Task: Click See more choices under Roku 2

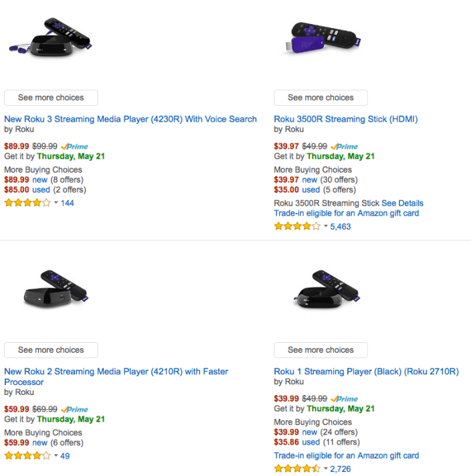Action: (51, 350)
